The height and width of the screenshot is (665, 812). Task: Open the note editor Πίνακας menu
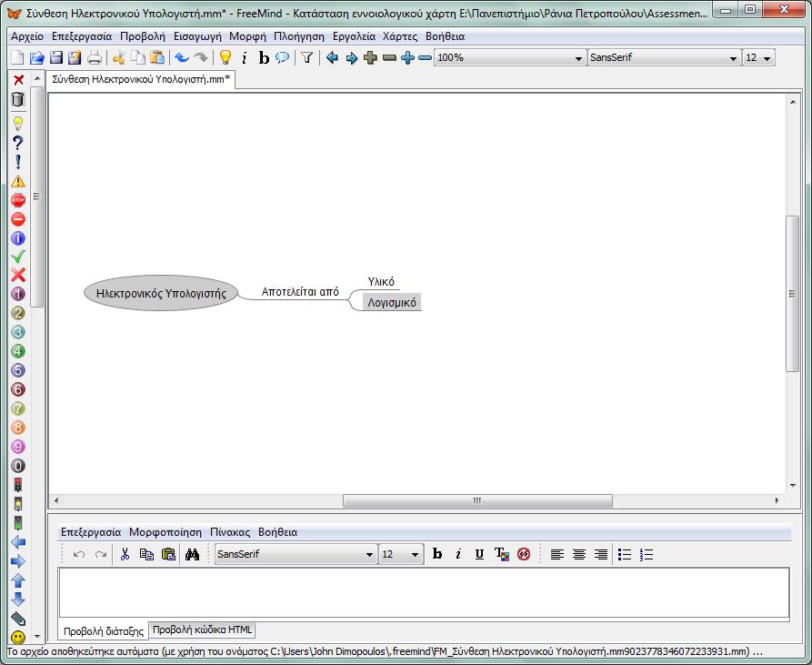coord(230,532)
